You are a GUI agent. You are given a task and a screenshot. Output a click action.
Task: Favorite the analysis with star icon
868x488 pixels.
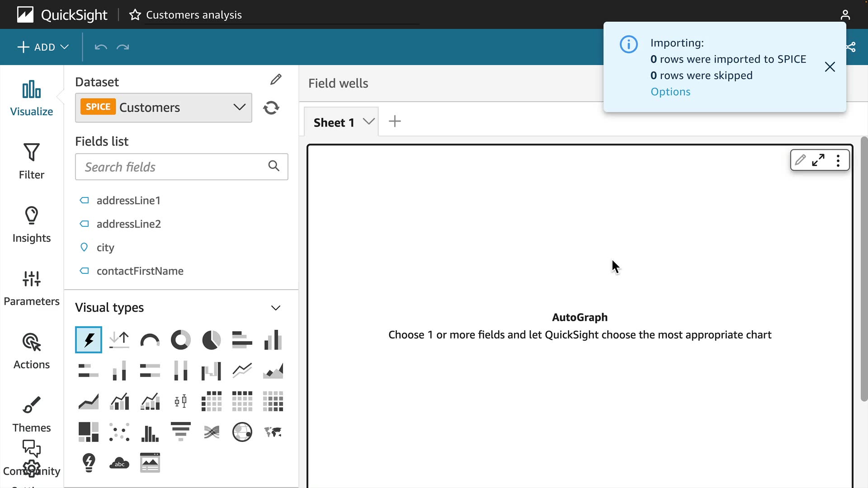point(135,15)
